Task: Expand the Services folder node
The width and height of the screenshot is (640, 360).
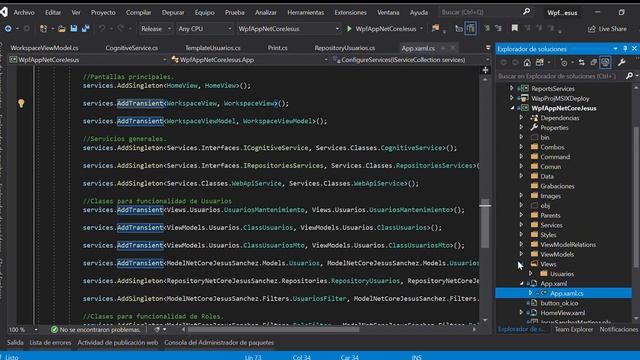Action: [x=521, y=224]
